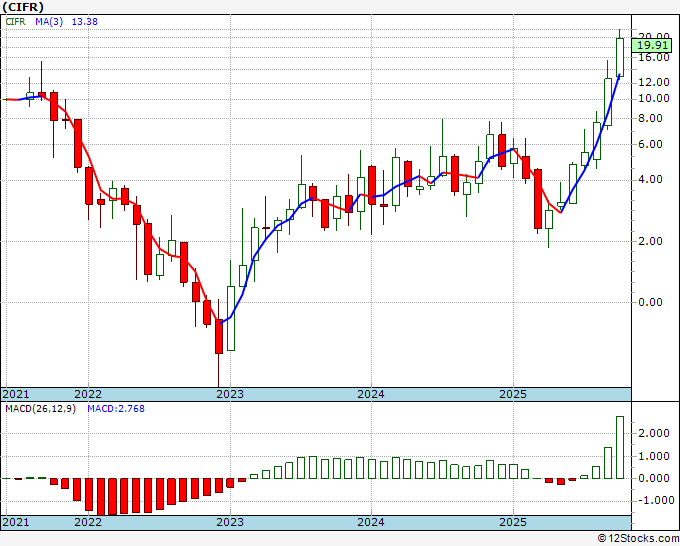Click the latest green candlestick near 20.00
Image resolution: width=680 pixels, height=546 pixels.
tap(620, 56)
